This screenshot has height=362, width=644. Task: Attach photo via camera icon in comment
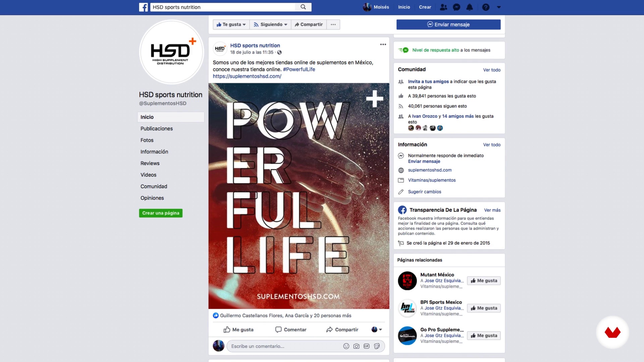click(x=356, y=346)
